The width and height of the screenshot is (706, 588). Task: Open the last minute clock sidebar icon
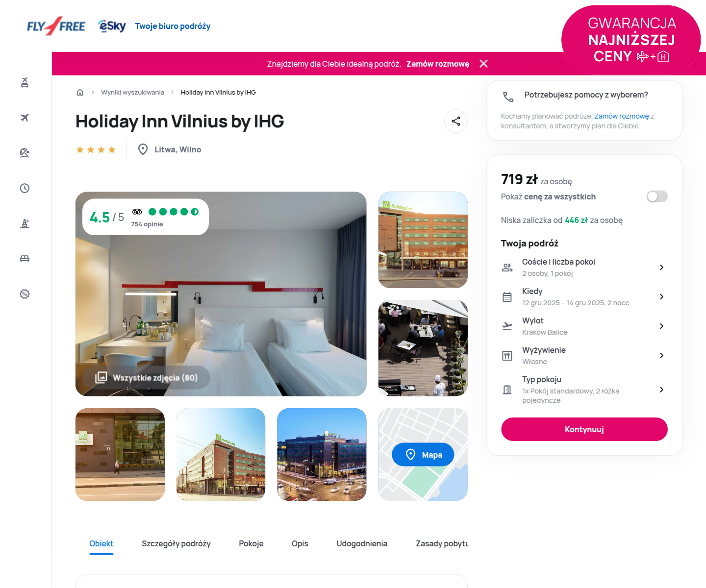[25, 188]
